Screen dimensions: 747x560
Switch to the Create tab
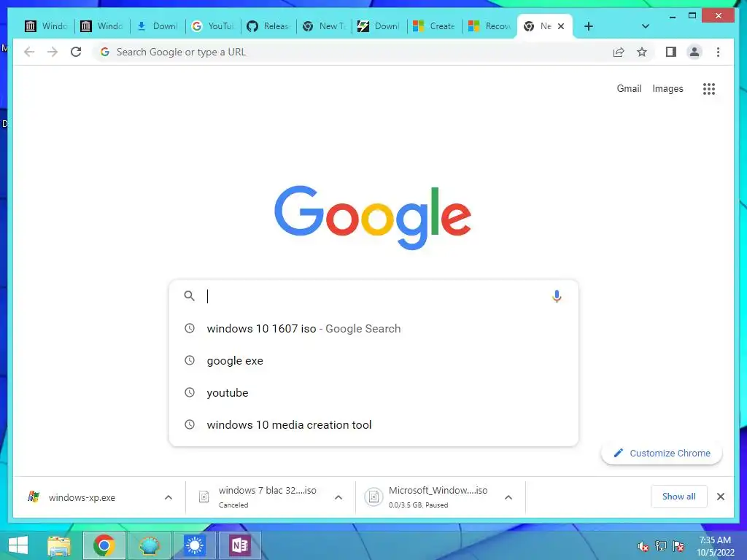pos(435,26)
